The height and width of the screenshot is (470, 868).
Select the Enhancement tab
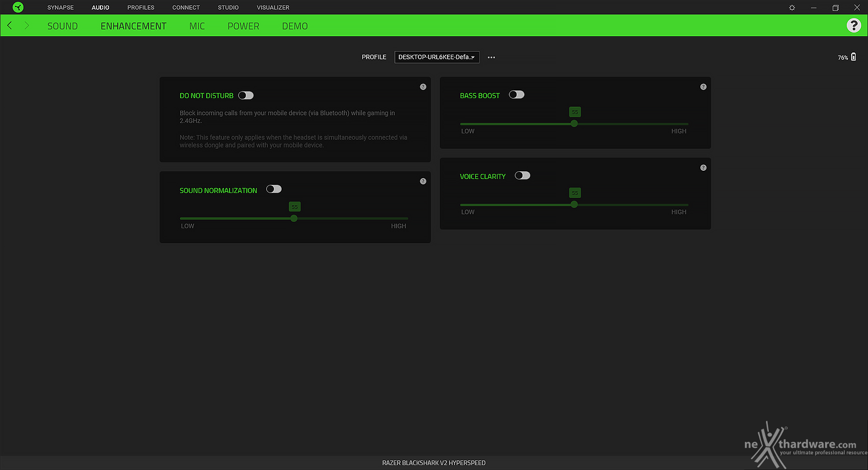(x=133, y=26)
